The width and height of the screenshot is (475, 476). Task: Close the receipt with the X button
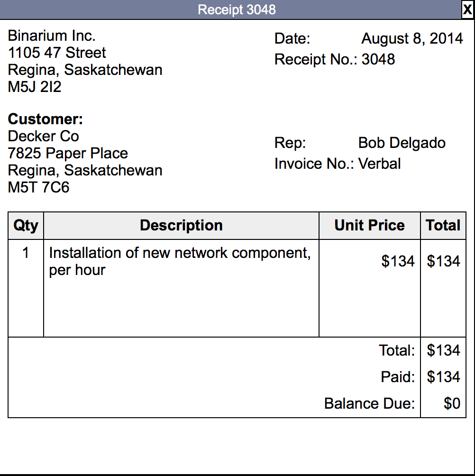(x=467, y=10)
